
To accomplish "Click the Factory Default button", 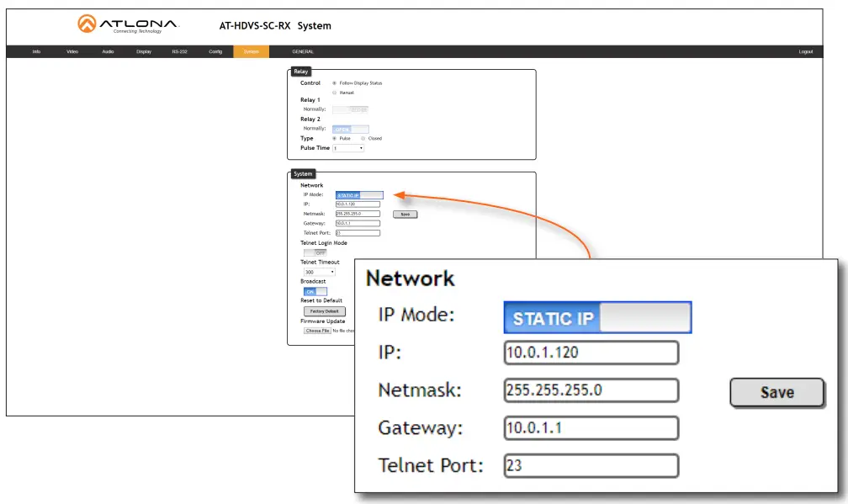I will tap(325, 311).
